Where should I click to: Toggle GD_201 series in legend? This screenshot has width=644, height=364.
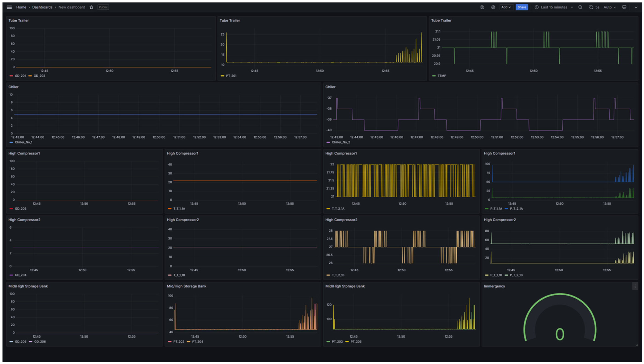20,76
